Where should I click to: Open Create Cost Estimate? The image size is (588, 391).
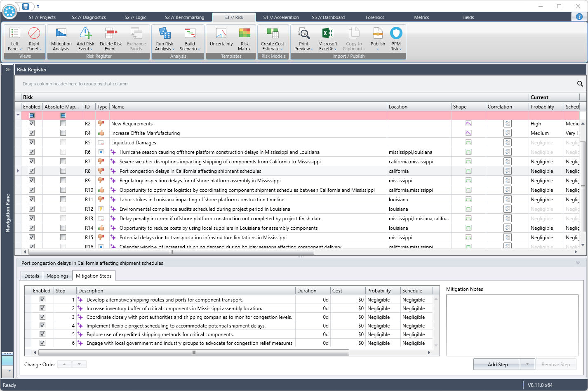(x=273, y=39)
